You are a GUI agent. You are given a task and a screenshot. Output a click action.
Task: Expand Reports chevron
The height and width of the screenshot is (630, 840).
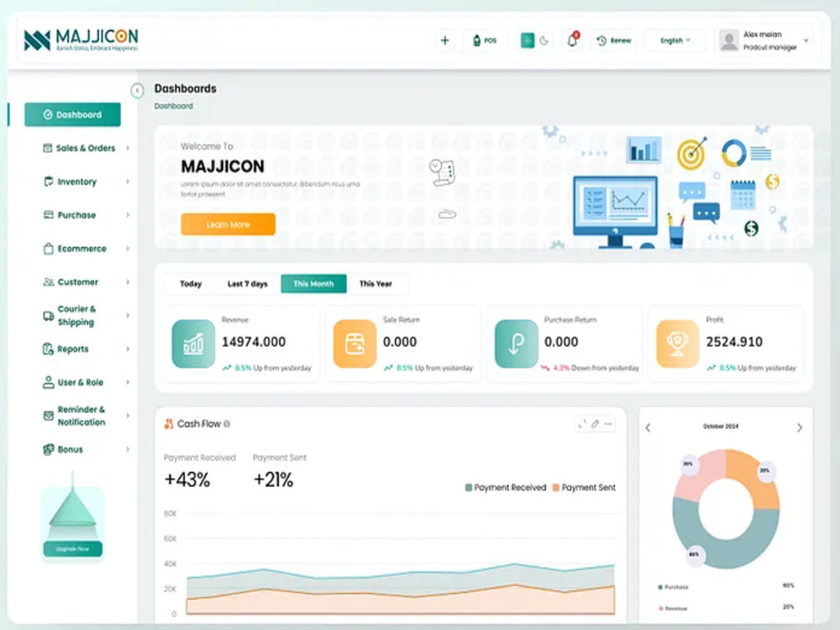[x=128, y=349]
